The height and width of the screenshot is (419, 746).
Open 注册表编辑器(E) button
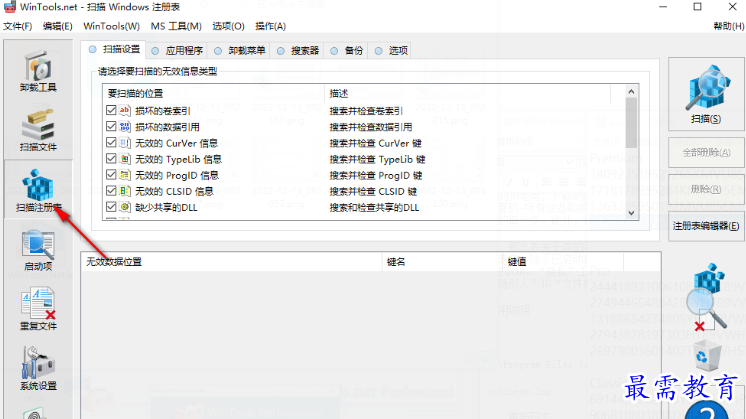[x=706, y=226]
